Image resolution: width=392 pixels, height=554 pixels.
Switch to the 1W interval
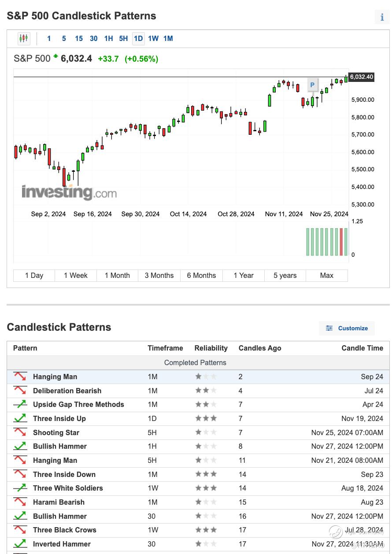click(x=153, y=38)
